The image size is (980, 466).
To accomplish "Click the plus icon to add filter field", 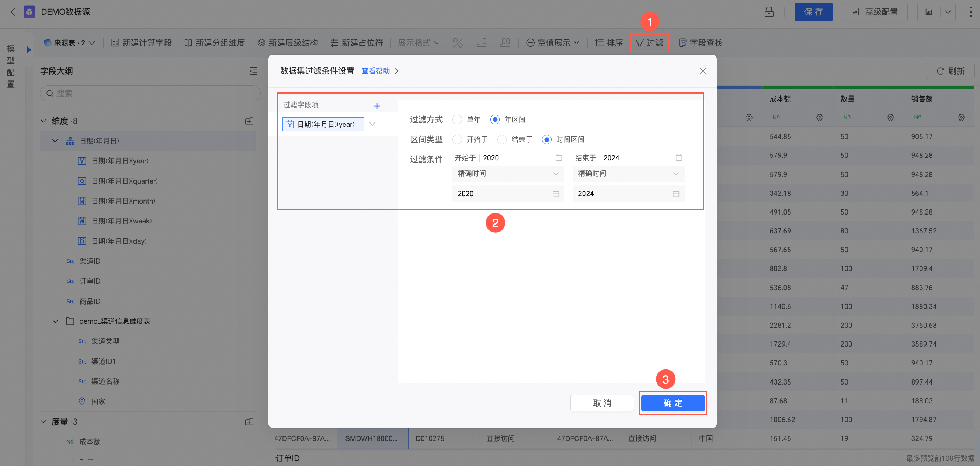I will pos(377,106).
